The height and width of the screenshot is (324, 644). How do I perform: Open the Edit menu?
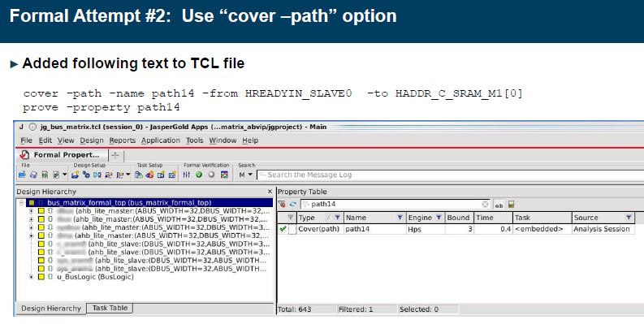45,140
